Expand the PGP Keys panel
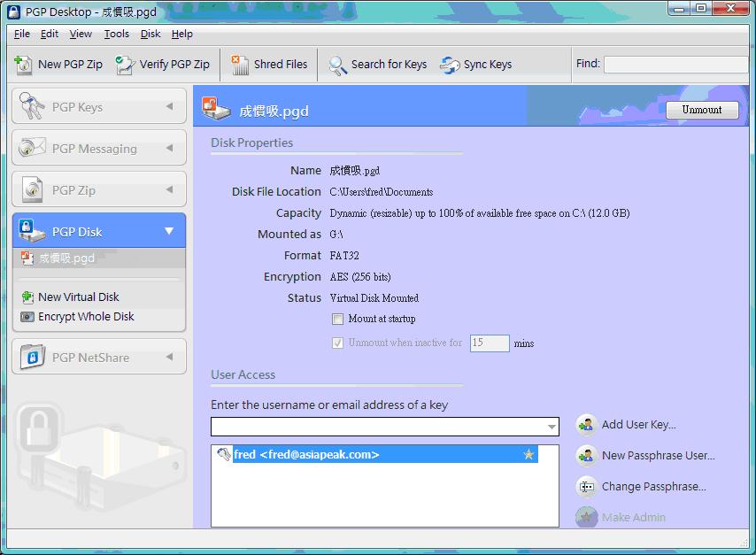 coord(169,107)
